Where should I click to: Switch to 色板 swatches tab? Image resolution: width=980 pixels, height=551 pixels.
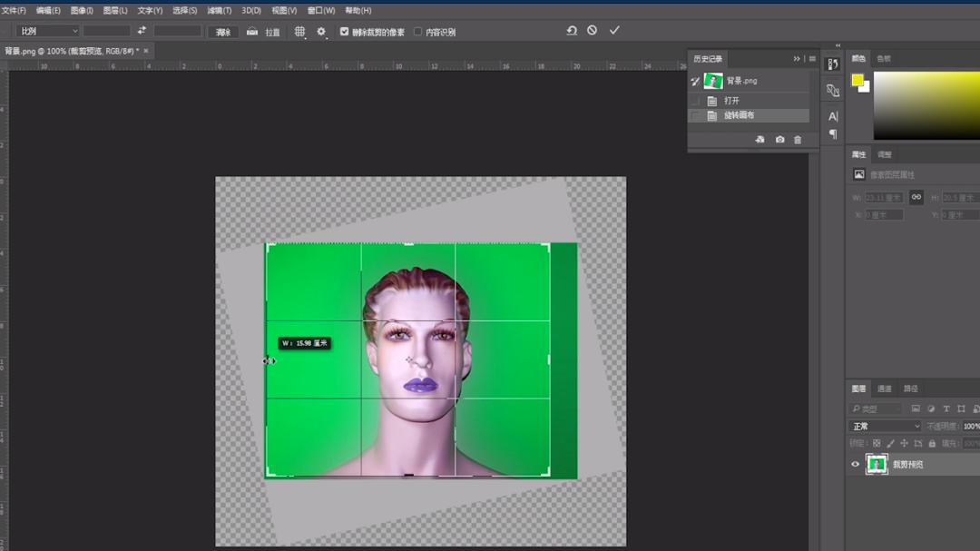(x=884, y=59)
